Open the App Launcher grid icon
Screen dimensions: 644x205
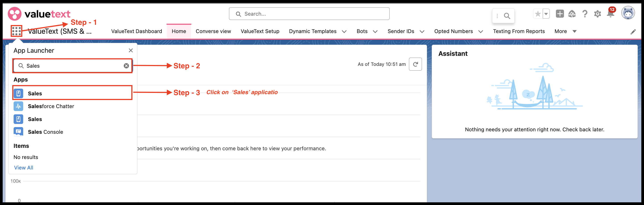tap(17, 31)
